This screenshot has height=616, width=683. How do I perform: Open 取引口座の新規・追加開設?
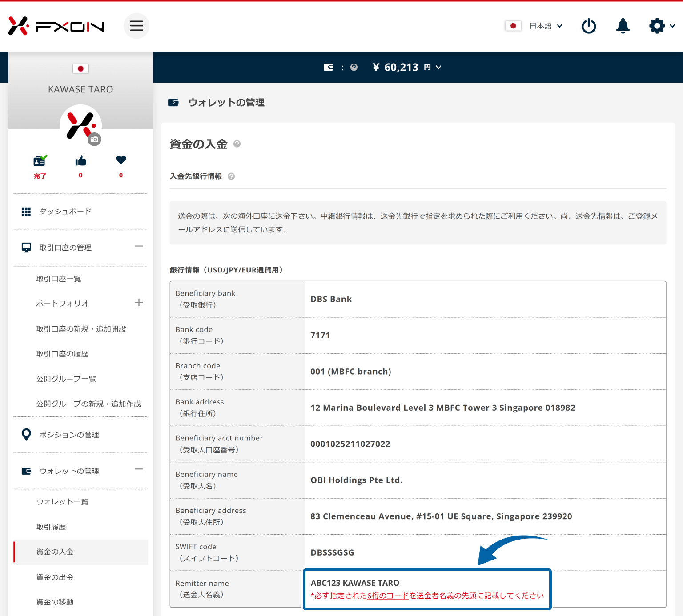coord(81,329)
